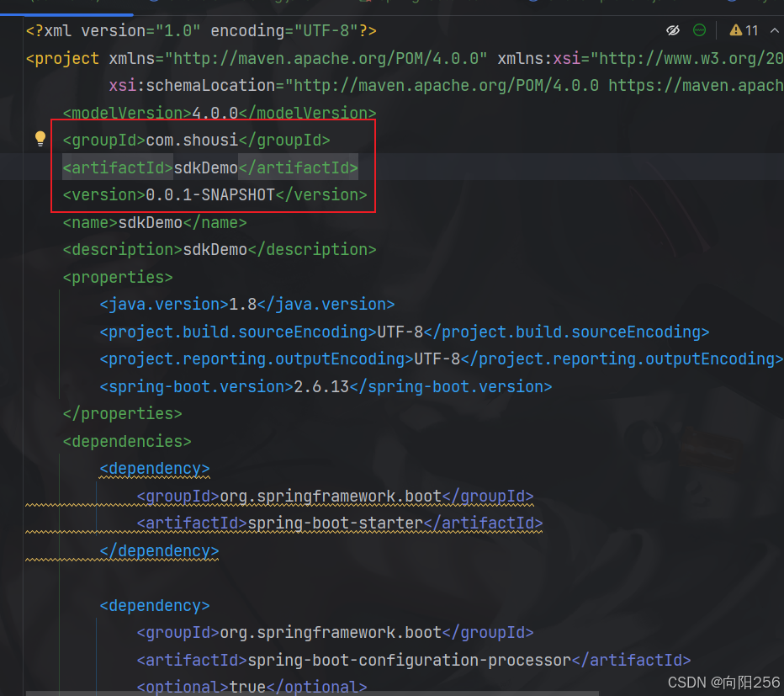Click the description sdkDemo line

coord(220,250)
